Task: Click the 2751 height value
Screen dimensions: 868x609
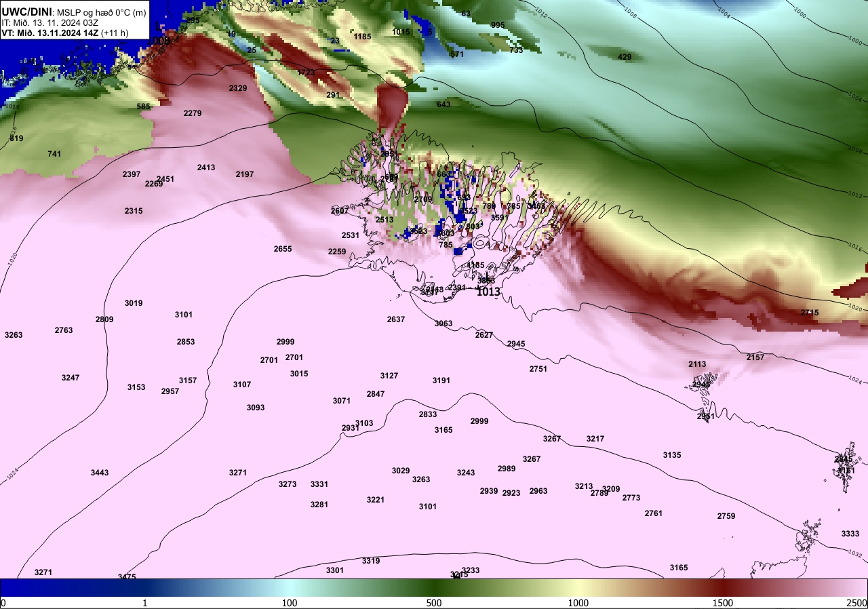Action: pos(538,369)
